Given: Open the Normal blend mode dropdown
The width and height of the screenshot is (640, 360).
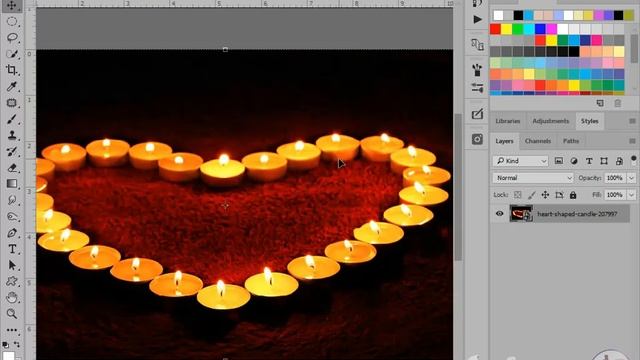Looking at the screenshot, I should (x=533, y=178).
